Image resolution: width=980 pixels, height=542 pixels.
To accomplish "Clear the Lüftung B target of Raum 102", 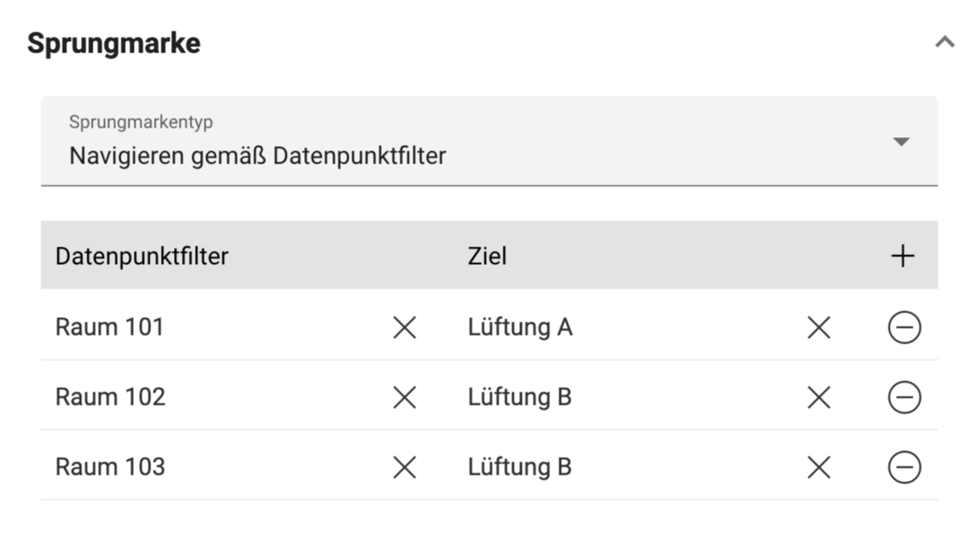I will click(x=820, y=398).
